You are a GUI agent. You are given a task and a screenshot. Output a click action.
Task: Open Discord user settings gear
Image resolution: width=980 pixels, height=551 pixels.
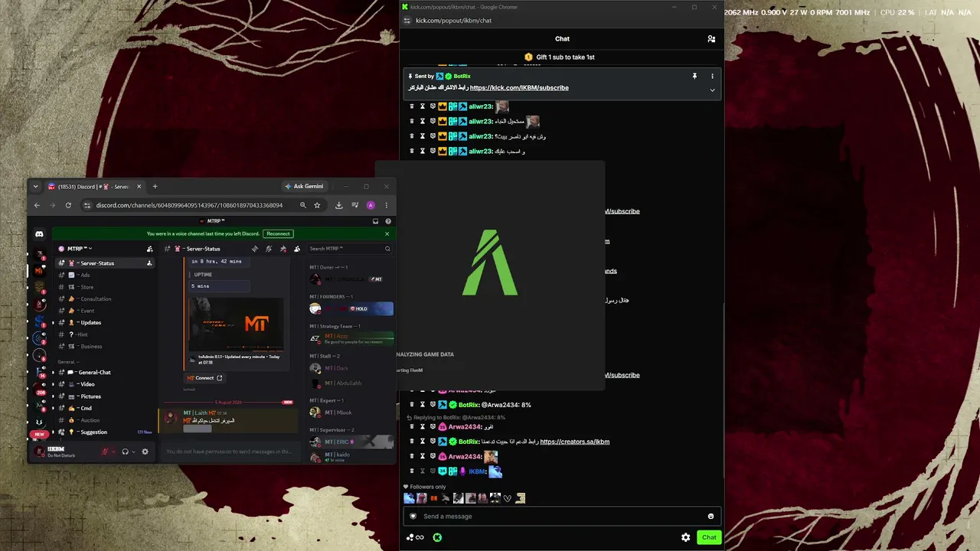145,452
